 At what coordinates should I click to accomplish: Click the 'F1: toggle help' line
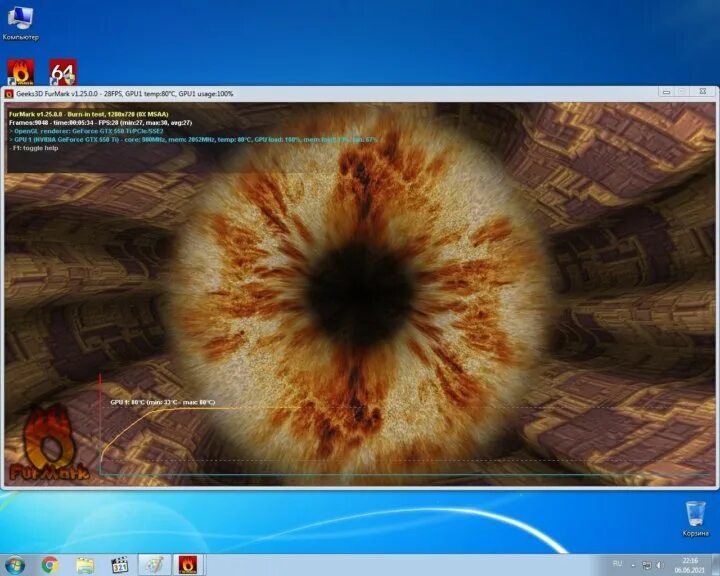(34, 148)
